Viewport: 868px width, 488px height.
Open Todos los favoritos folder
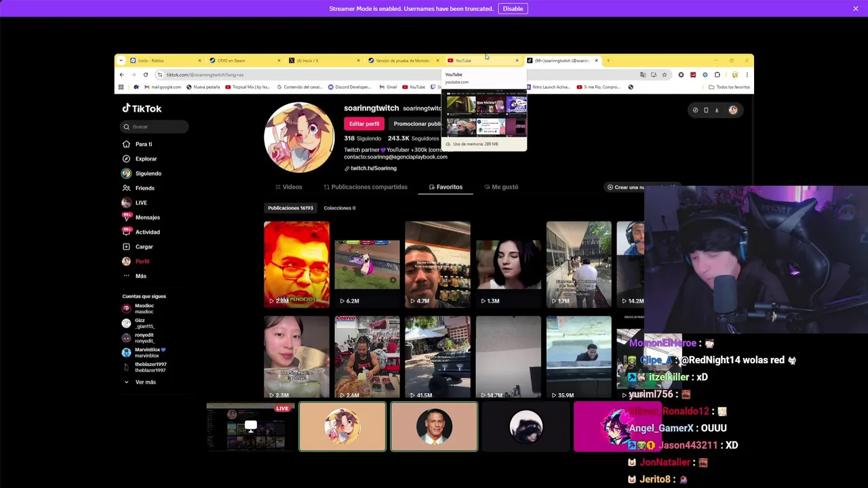[729, 87]
